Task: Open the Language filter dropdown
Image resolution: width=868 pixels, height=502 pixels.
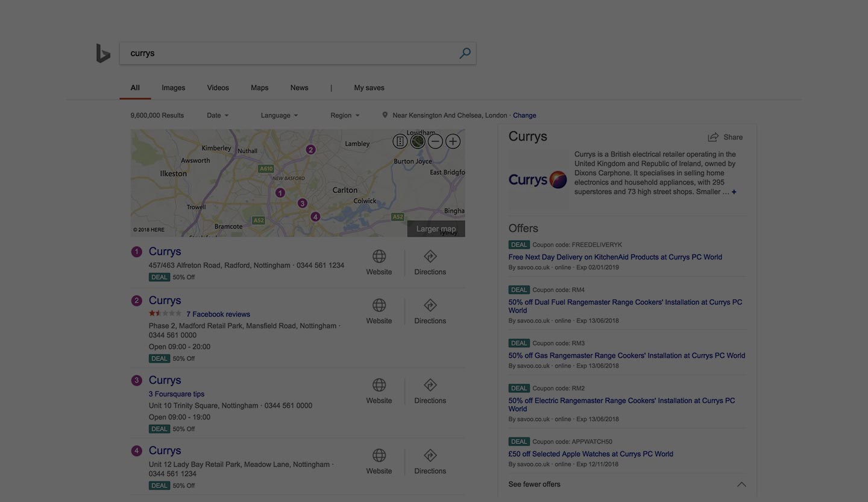Action: (x=279, y=115)
